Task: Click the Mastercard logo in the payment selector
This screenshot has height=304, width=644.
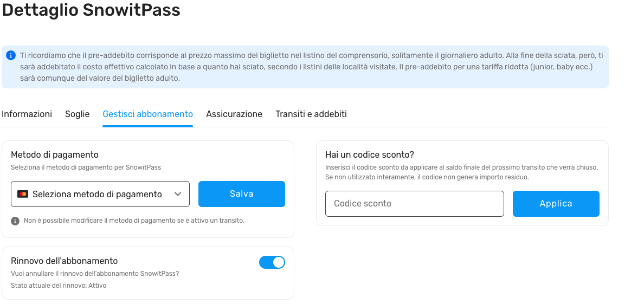Action: pyautogui.click(x=23, y=194)
